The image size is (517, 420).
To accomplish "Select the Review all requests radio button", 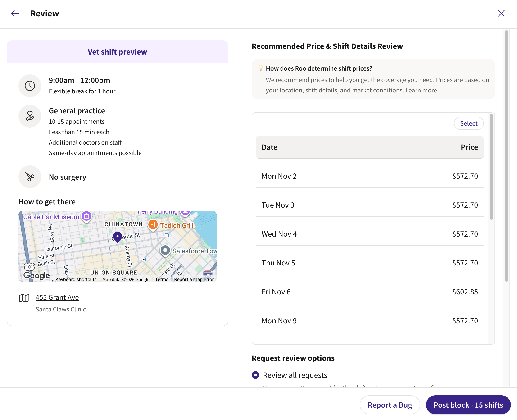I will (x=255, y=375).
